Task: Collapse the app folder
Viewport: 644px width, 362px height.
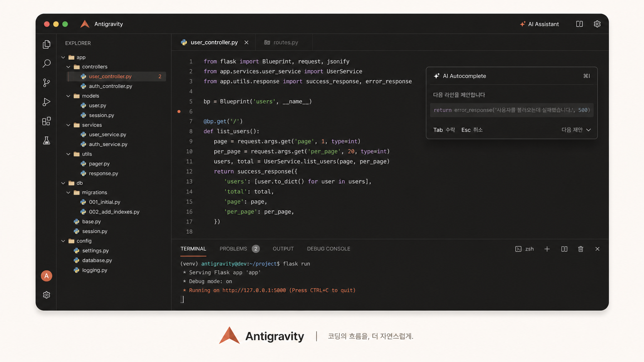Action: pyautogui.click(x=63, y=57)
